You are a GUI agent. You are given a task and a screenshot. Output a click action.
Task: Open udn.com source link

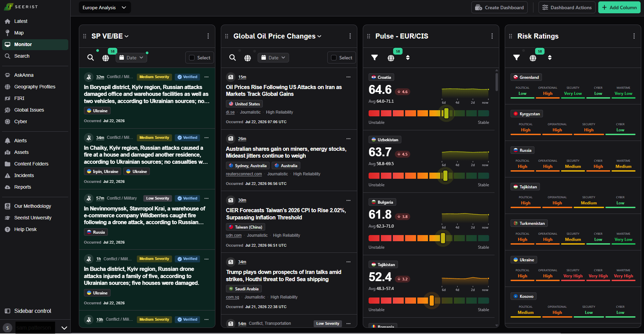click(234, 235)
